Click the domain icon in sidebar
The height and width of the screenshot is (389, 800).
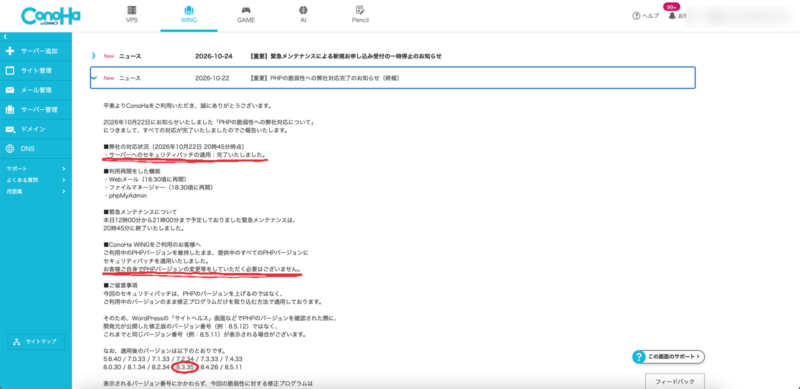pyautogui.click(x=10, y=130)
